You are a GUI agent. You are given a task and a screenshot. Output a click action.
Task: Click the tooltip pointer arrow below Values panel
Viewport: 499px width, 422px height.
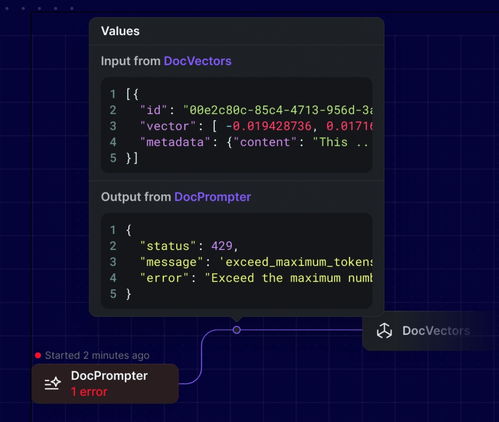[x=237, y=319]
